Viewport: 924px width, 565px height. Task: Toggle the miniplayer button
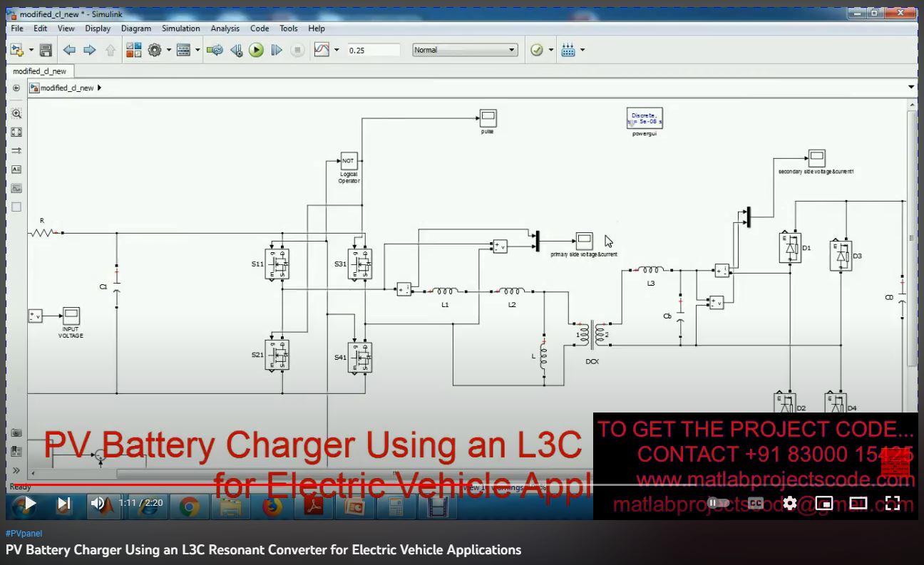pos(824,503)
